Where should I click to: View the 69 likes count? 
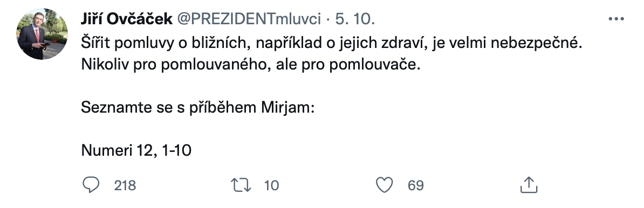tap(416, 185)
